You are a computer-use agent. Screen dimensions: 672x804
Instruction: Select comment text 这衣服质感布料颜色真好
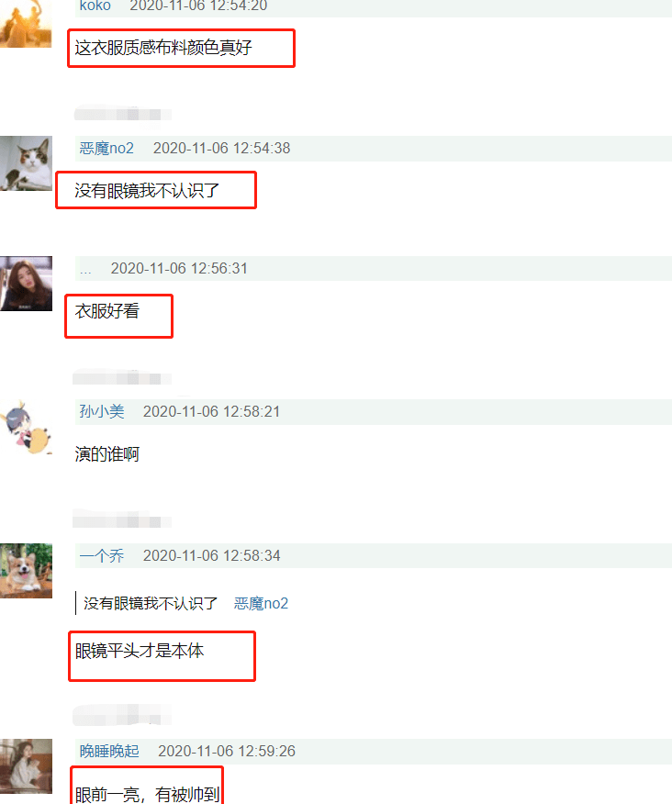(x=163, y=48)
